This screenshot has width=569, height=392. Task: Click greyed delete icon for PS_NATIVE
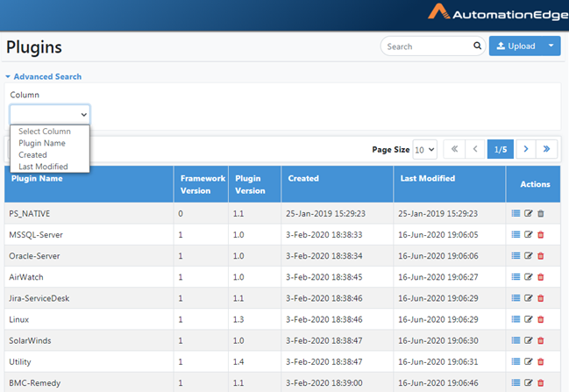pos(541,213)
